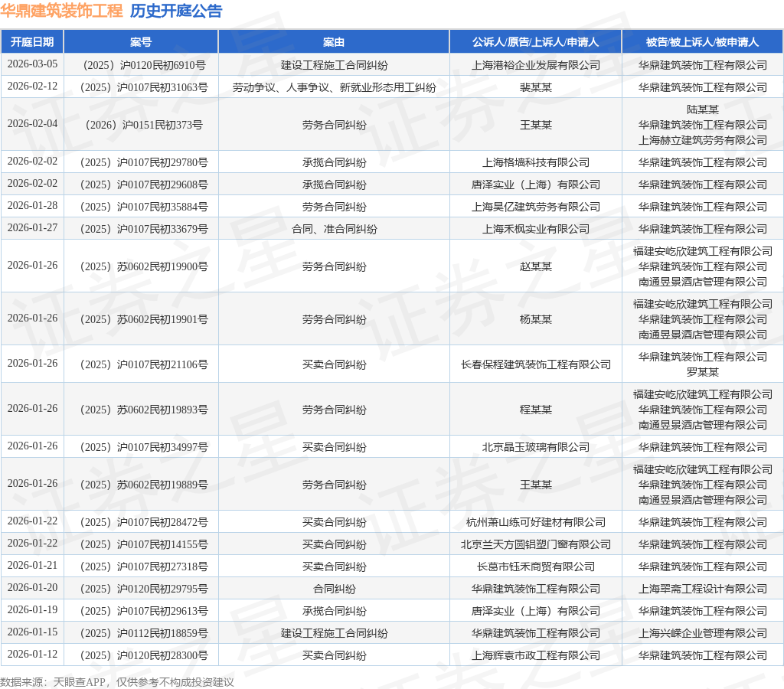784x689 pixels.
Task: Select date cell 2026-01-19
Action: [32, 610]
